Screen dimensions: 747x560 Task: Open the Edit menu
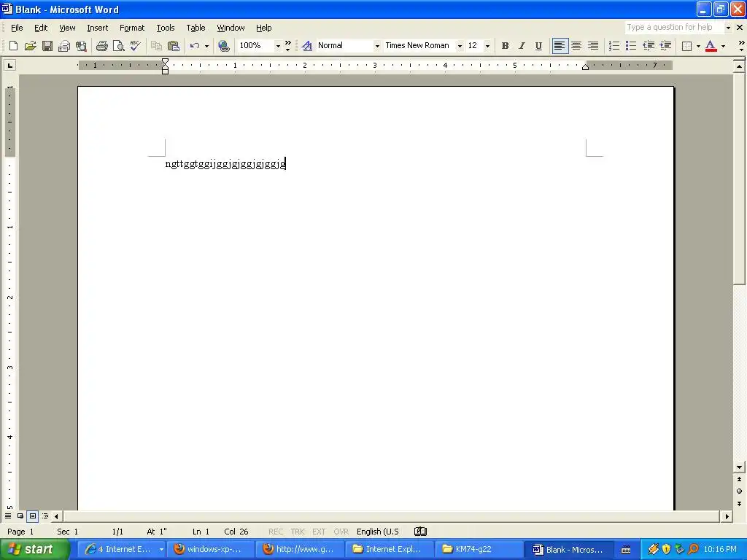41,28
